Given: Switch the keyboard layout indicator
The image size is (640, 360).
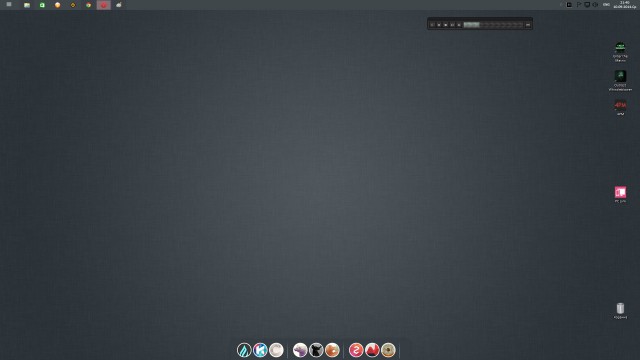Looking at the screenshot, I should coord(607,4).
